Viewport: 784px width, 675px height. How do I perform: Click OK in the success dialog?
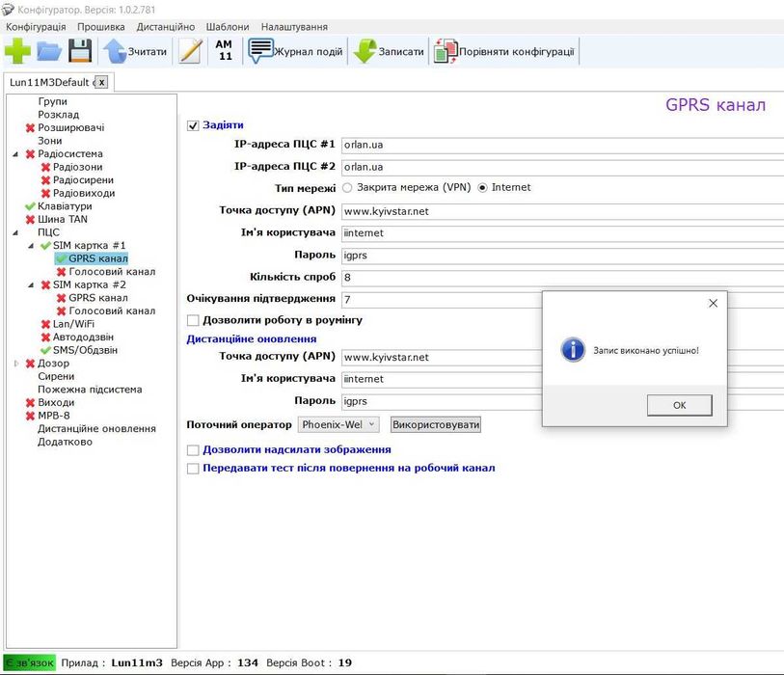point(679,405)
